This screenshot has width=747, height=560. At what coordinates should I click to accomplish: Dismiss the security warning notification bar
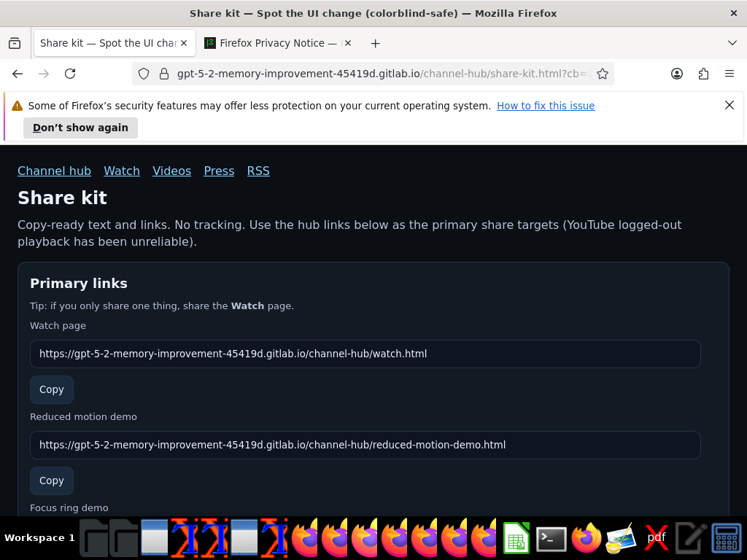pos(729,105)
